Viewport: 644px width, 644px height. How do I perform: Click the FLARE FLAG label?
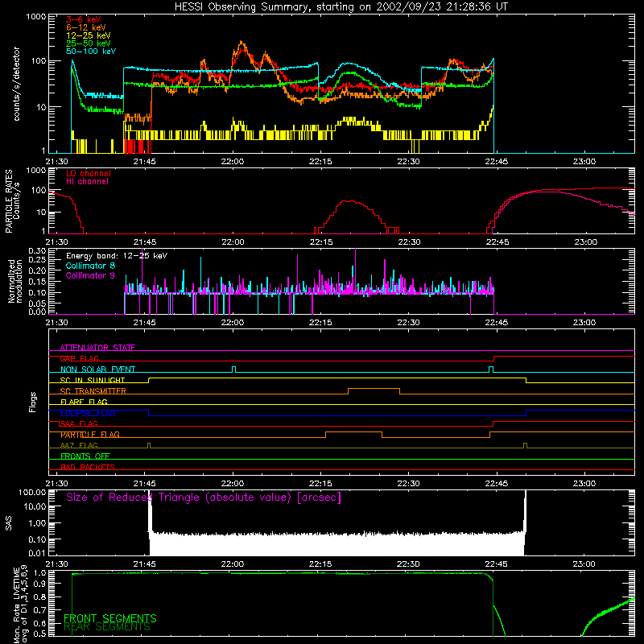pyautogui.click(x=84, y=402)
